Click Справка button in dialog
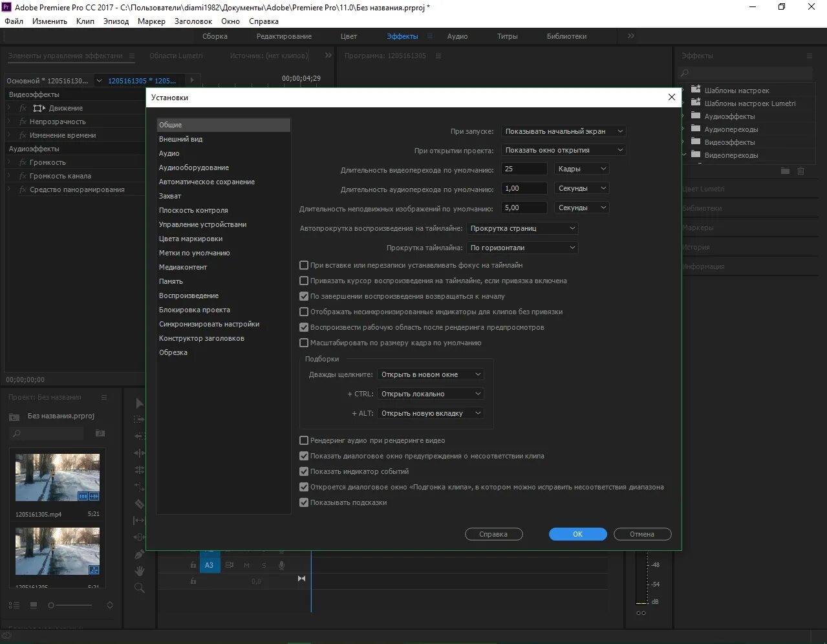Screen dimensions: 827x644 point(493,534)
